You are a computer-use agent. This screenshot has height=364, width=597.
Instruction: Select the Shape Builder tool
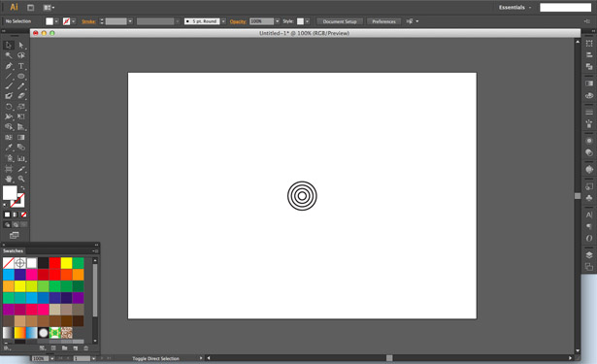tap(9, 127)
